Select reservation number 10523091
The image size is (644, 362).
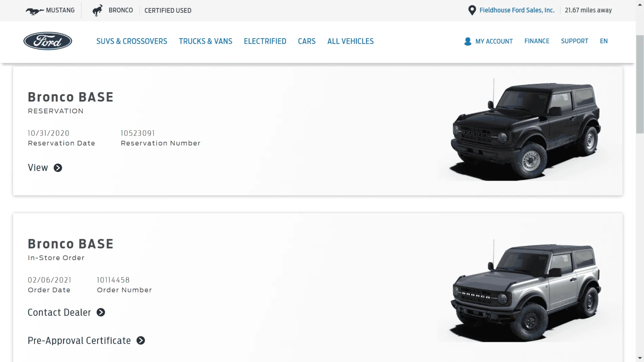click(138, 133)
